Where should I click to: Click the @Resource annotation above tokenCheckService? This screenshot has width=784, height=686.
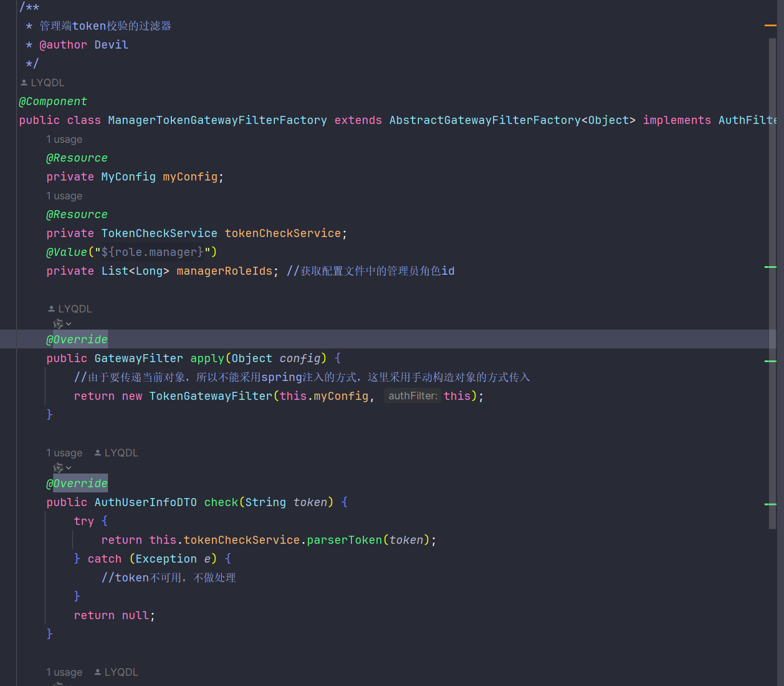click(77, 215)
